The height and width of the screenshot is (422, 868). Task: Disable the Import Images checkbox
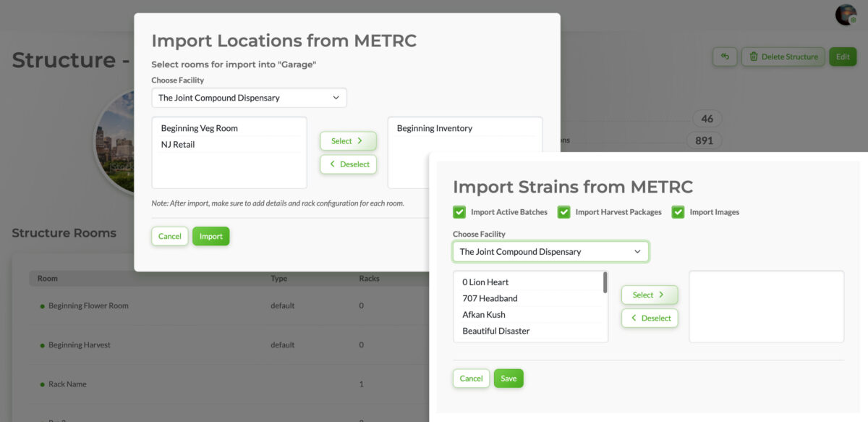click(x=678, y=212)
